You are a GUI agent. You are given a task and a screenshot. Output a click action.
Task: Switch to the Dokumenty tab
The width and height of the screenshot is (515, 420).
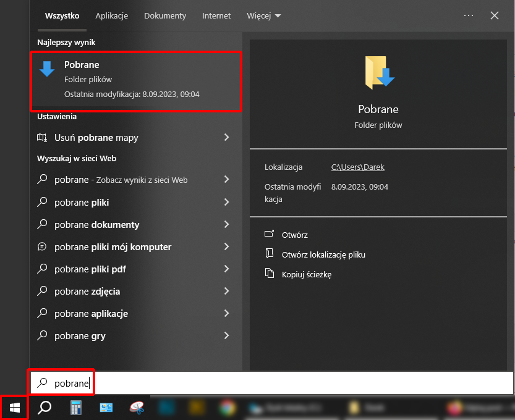(x=165, y=15)
